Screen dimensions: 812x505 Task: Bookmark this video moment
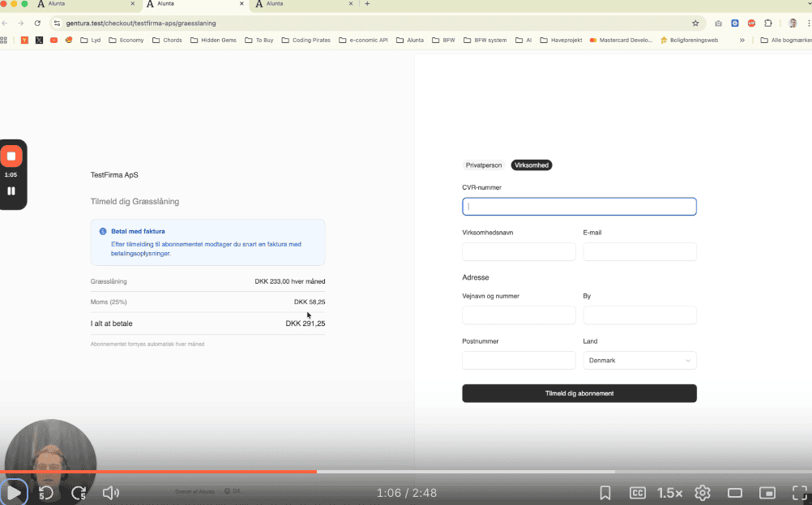point(605,492)
